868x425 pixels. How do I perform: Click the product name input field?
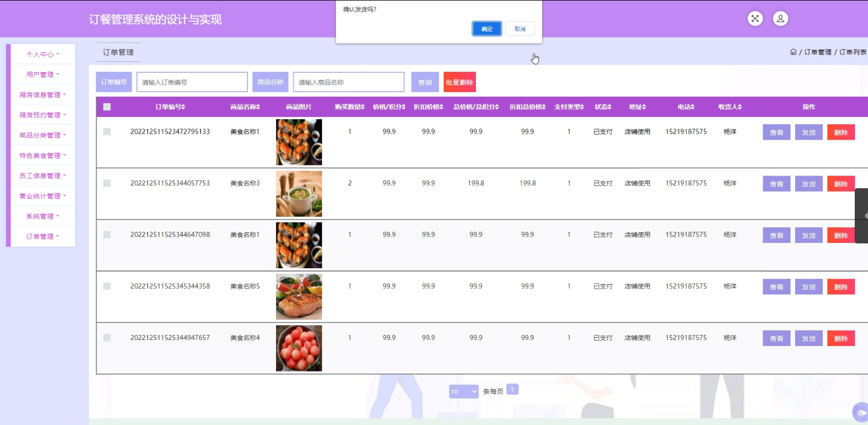[349, 82]
